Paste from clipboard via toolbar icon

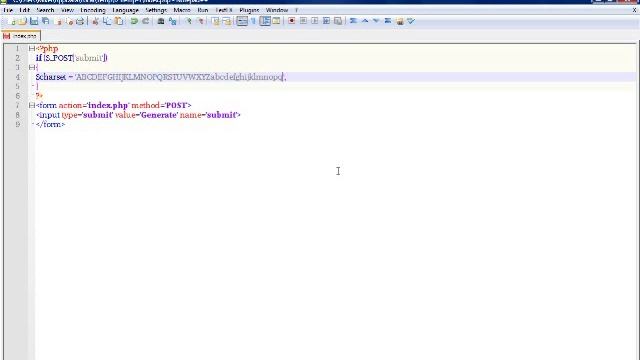click(119, 21)
